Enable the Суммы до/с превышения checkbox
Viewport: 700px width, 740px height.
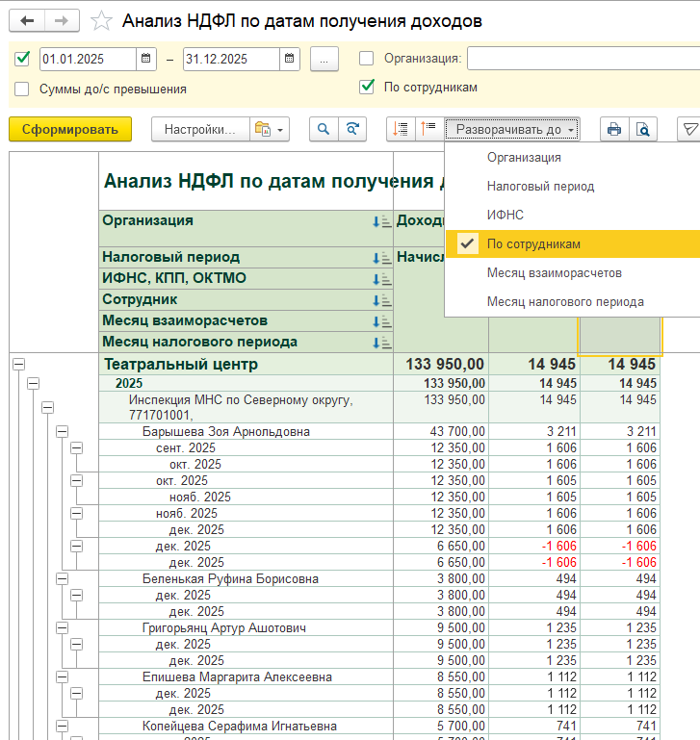point(22,89)
